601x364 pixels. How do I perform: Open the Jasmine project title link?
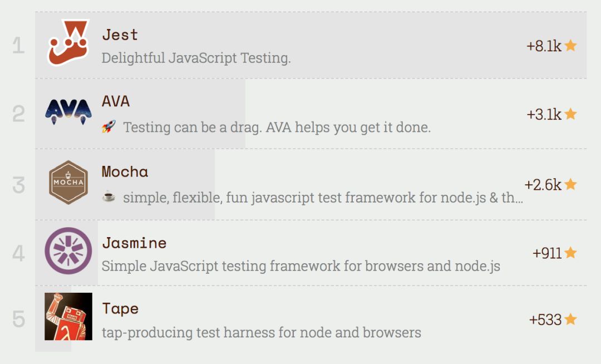click(134, 243)
